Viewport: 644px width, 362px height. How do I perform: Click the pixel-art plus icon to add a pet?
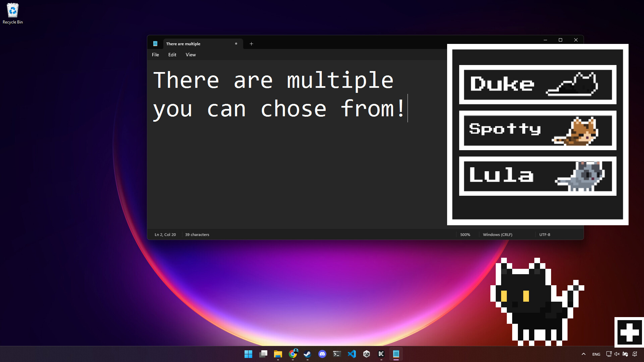(629, 333)
